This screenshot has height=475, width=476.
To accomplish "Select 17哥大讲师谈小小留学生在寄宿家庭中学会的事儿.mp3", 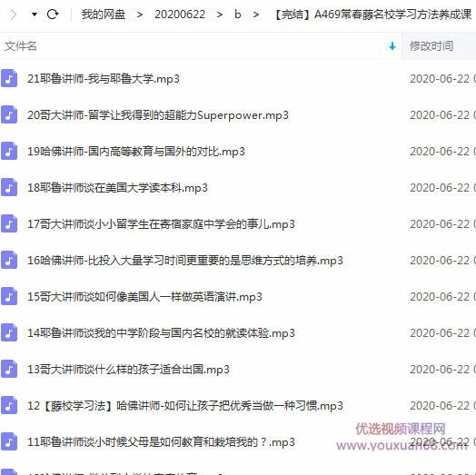I will [161, 224].
